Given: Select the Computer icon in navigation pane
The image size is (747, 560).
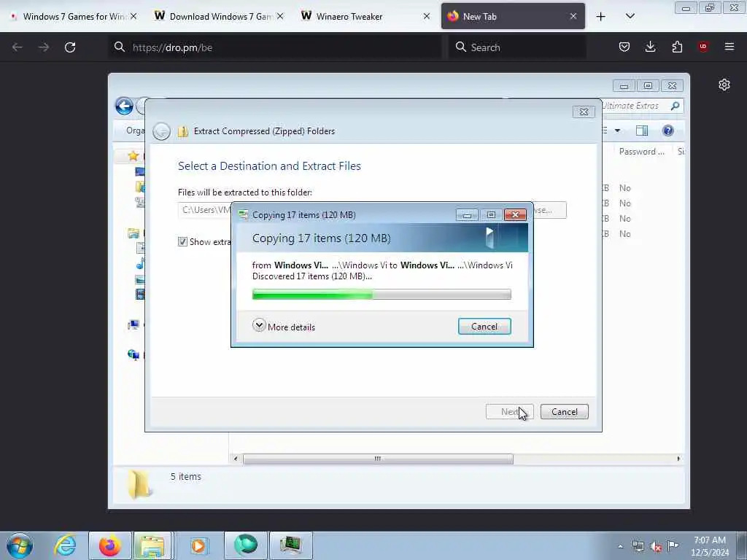Looking at the screenshot, I should (x=133, y=324).
